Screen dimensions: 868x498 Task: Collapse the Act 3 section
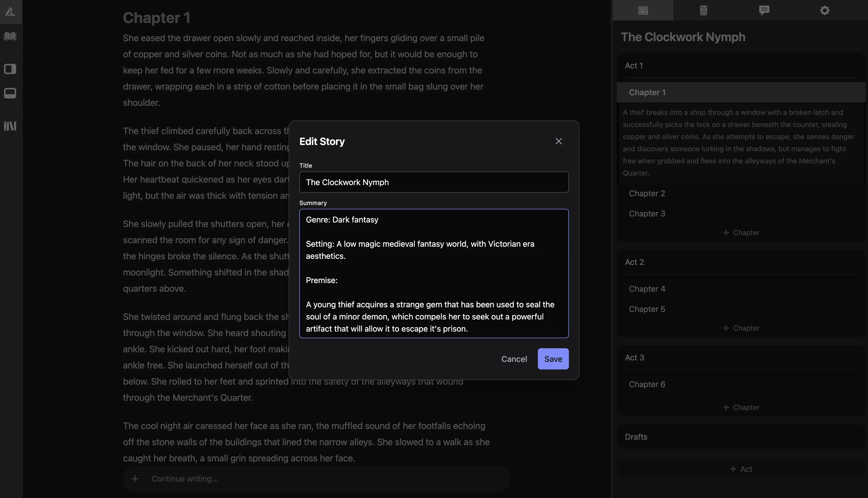coord(635,357)
